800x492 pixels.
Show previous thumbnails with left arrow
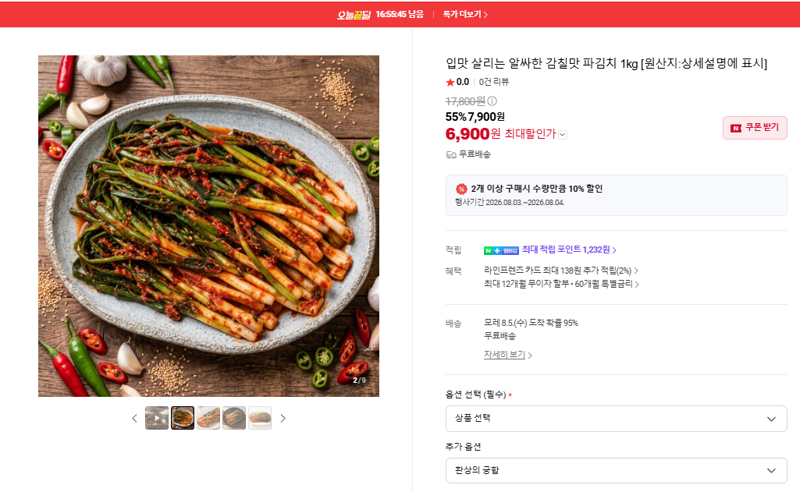click(134, 419)
